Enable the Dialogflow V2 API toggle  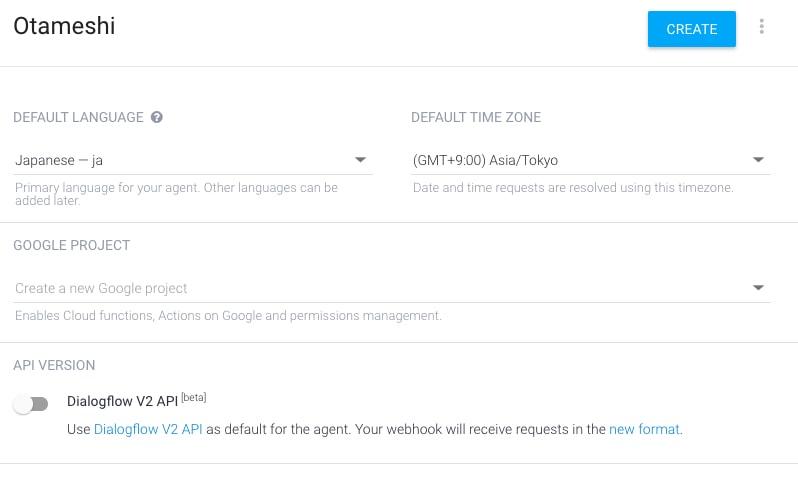[31, 405]
